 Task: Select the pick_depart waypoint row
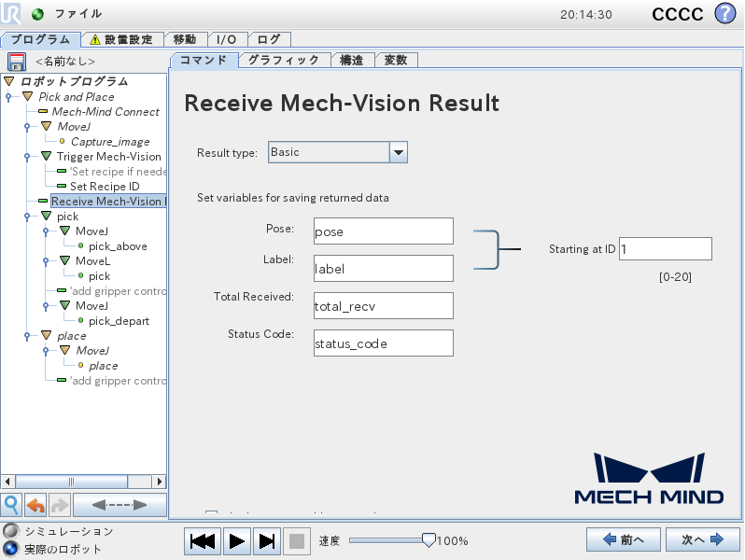coord(119,321)
